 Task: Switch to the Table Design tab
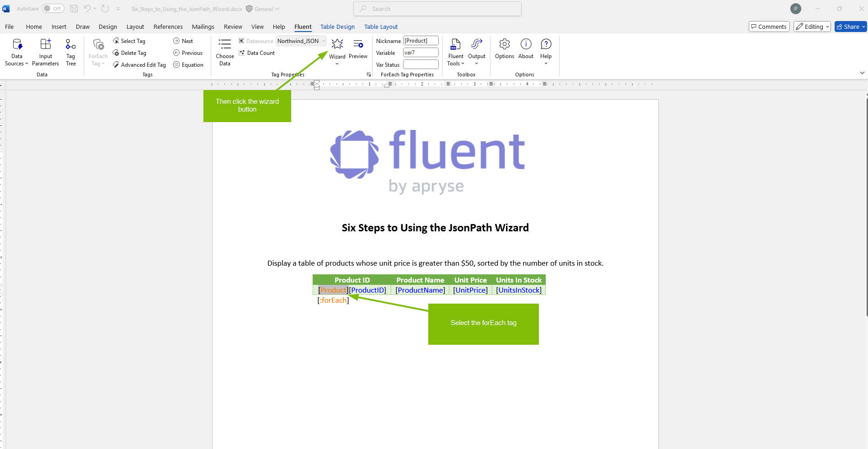coord(337,27)
